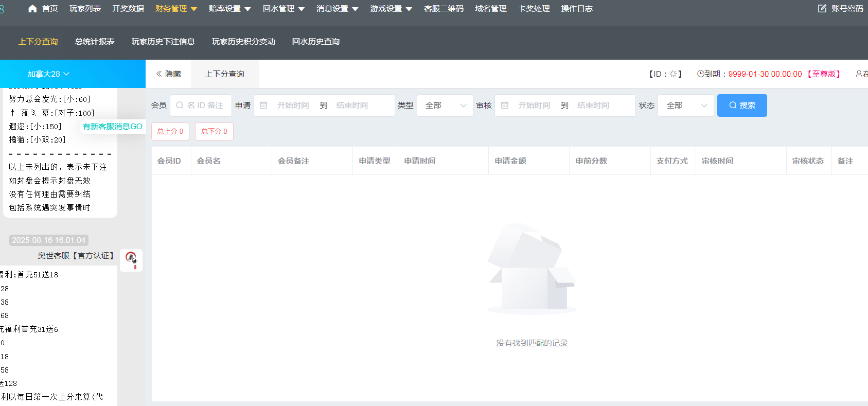This screenshot has height=406, width=868.
Task: Click the 总下分 0 button
Action: click(x=214, y=132)
